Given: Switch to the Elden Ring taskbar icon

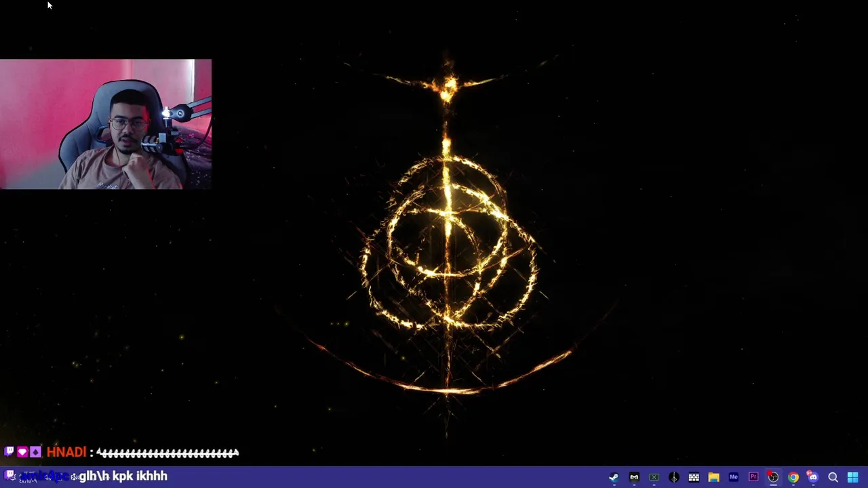Looking at the screenshot, I should (674, 477).
